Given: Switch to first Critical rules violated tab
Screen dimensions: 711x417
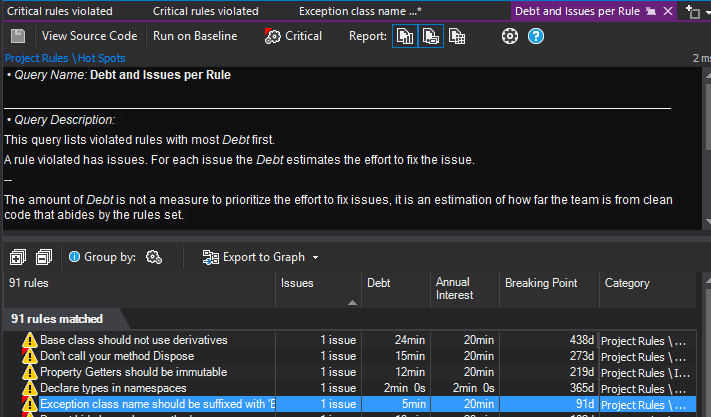Looking at the screenshot, I should (x=59, y=11).
